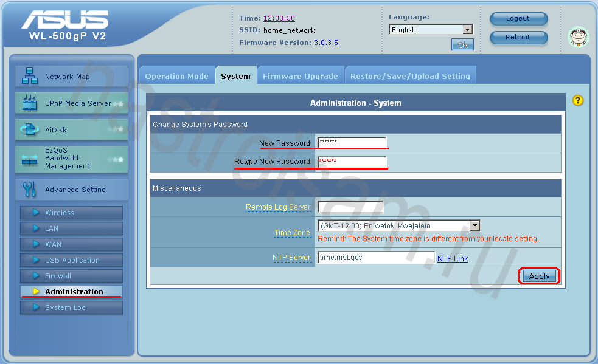The image size is (598, 364).
Task: Switch to the Operation Mode tab
Action: coord(176,76)
